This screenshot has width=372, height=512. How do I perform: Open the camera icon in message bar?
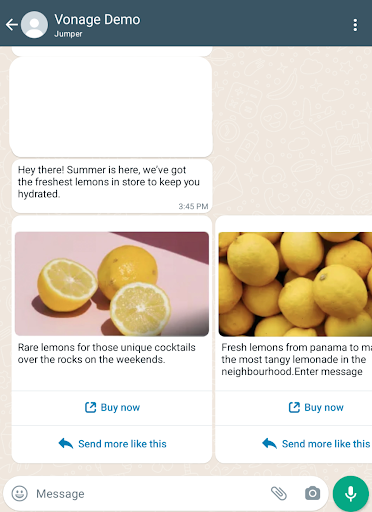pyautogui.click(x=312, y=493)
